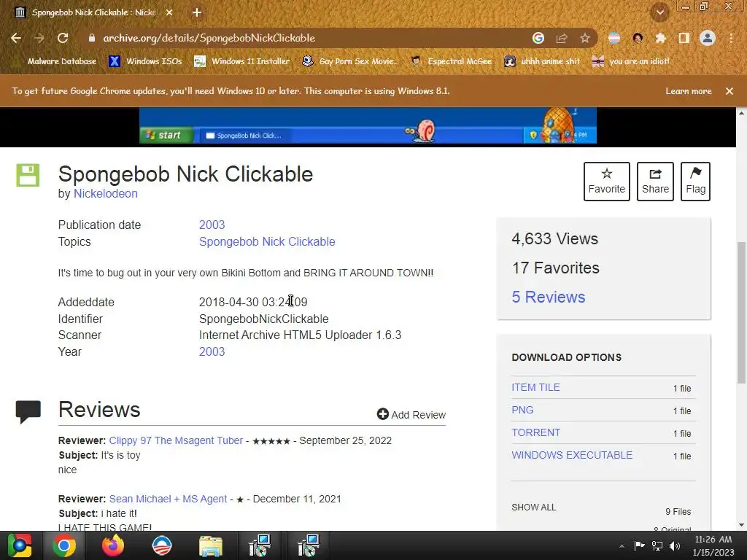Viewport: 747px width, 560px height.
Task: Download the PNG file
Action: coord(522,410)
